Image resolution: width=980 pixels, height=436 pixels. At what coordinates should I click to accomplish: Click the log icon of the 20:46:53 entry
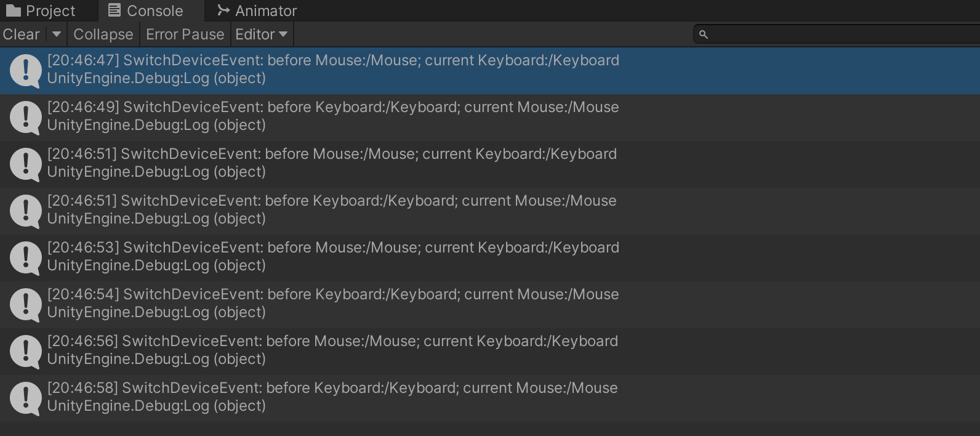pyautogui.click(x=25, y=257)
